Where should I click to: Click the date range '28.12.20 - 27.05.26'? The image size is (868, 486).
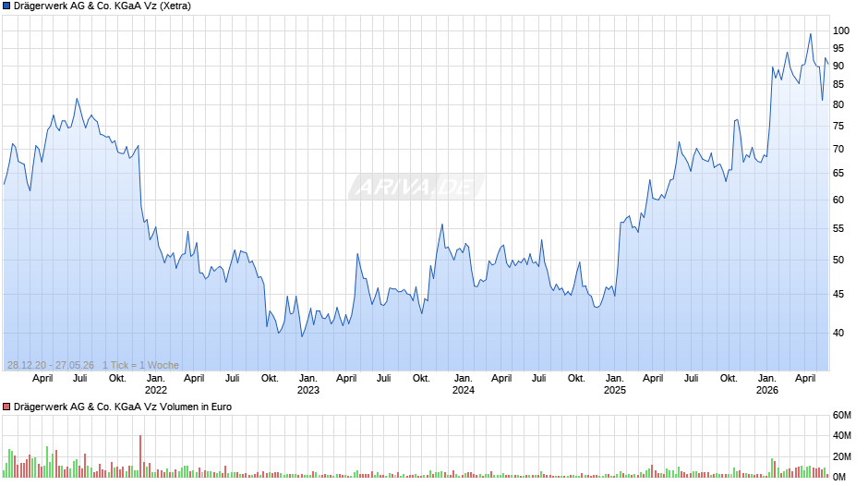click(51, 365)
